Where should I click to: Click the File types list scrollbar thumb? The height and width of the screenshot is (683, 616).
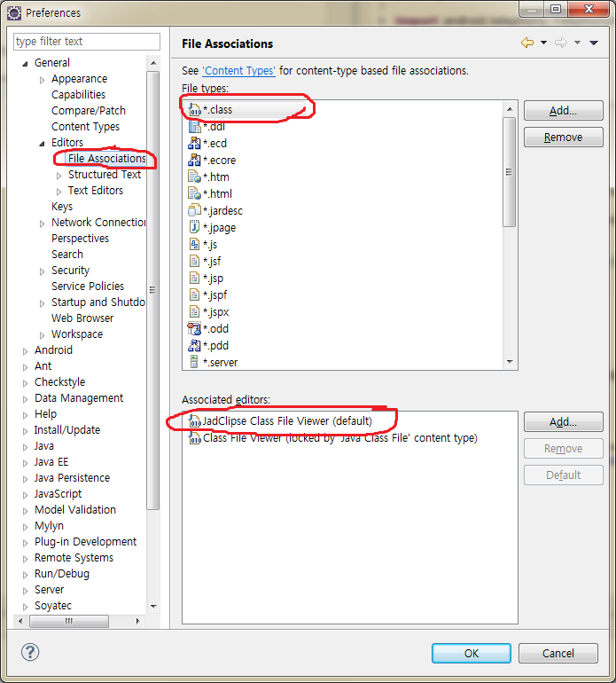pos(509,172)
